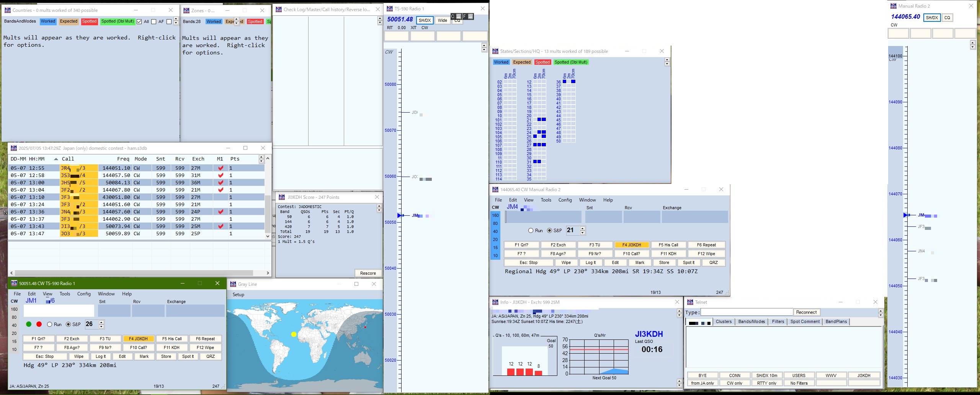Decrease CW speed 21 in Manual Radio 2

[x=583, y=233]
